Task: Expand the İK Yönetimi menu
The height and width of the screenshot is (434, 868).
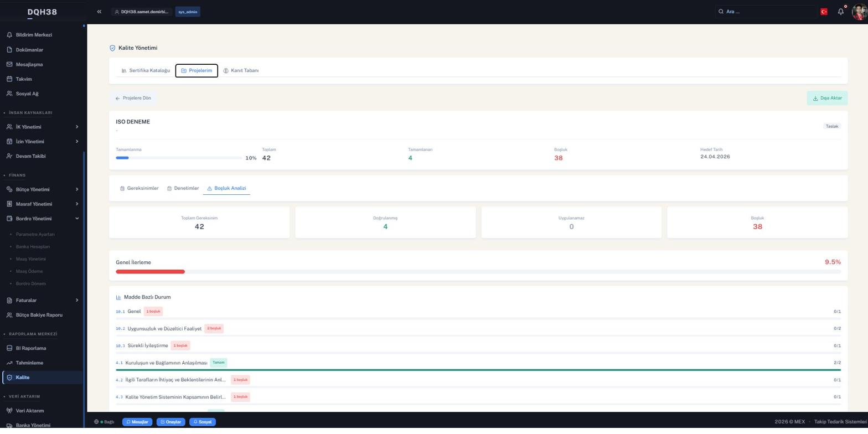Action: [x=43, y=127]
